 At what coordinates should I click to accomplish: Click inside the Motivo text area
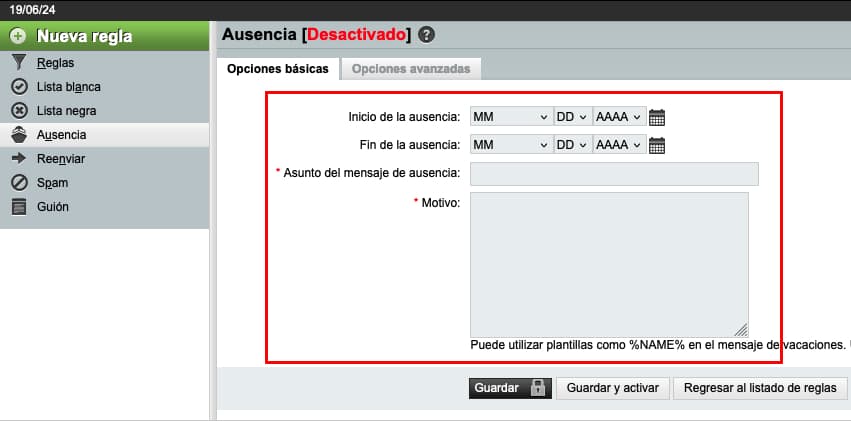(x=609, y=264)
